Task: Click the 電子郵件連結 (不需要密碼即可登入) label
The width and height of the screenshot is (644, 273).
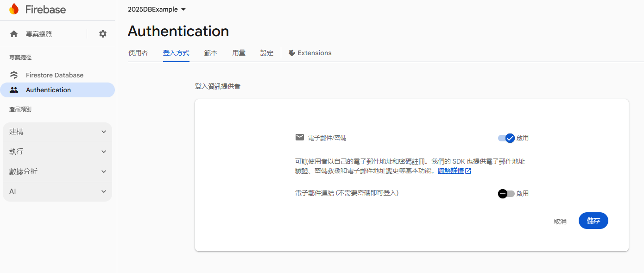Action: pos(347,193)
